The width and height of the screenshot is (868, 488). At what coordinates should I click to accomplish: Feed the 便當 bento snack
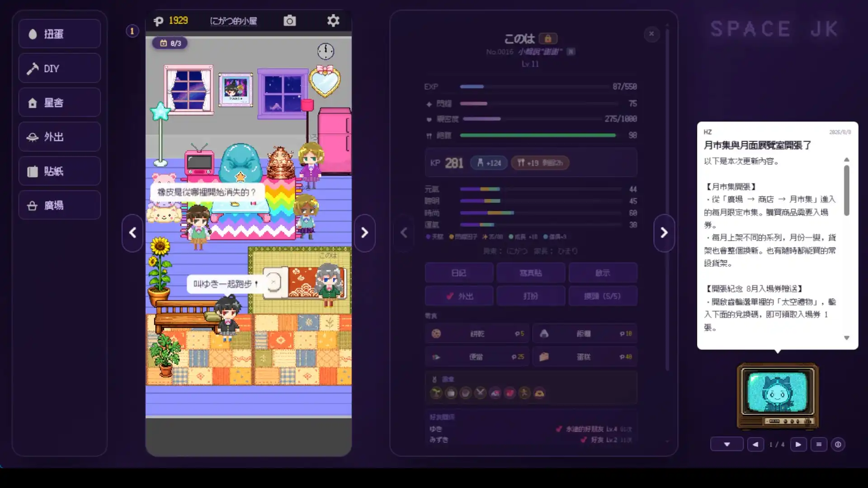tap(477, 357)
